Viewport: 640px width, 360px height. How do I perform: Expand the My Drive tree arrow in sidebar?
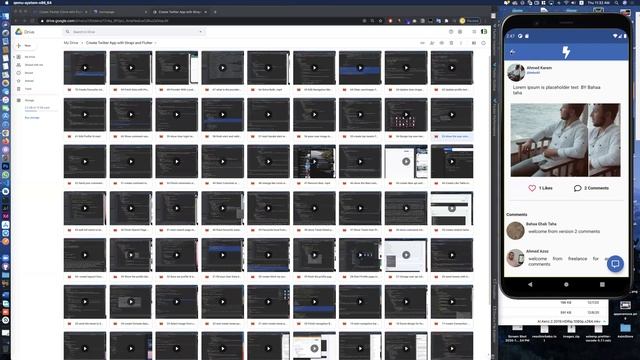coord(14,57)
